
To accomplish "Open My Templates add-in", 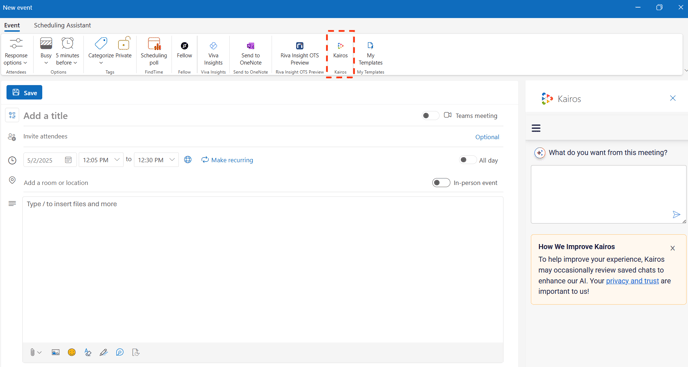I will pyautogui.click(x=370, y=53).
